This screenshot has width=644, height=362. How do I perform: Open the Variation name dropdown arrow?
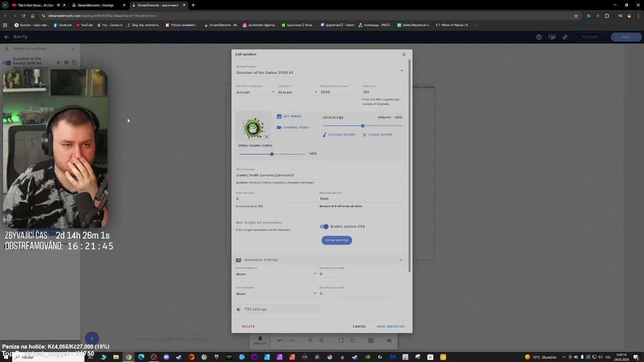pos(401,71)
